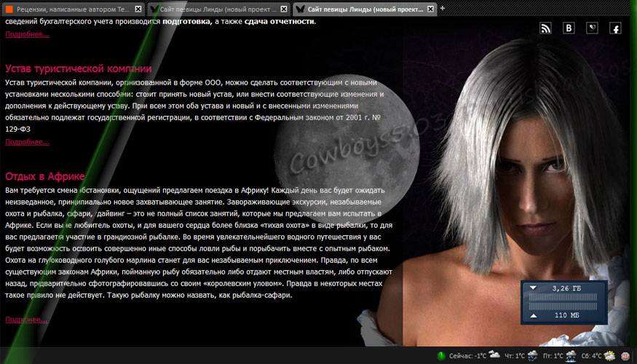The height and width of the screenshot is (364, 637).
Task: Close the active "Сайт певицы Линды" tab
Action: pos(431,9)
